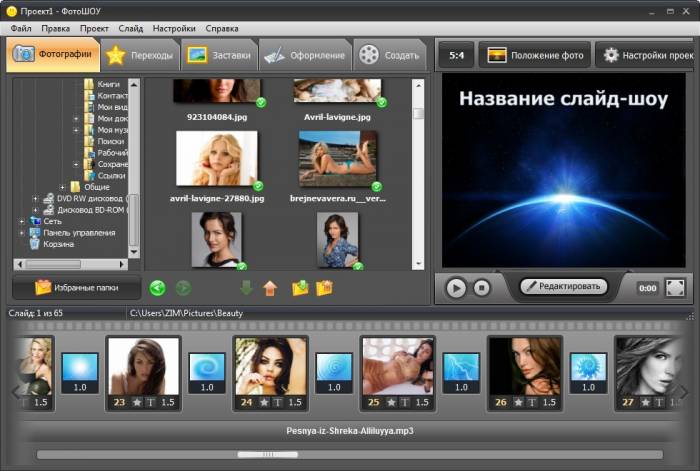
Task: Switch to the Переходы tab
Action: coord(140,55)
